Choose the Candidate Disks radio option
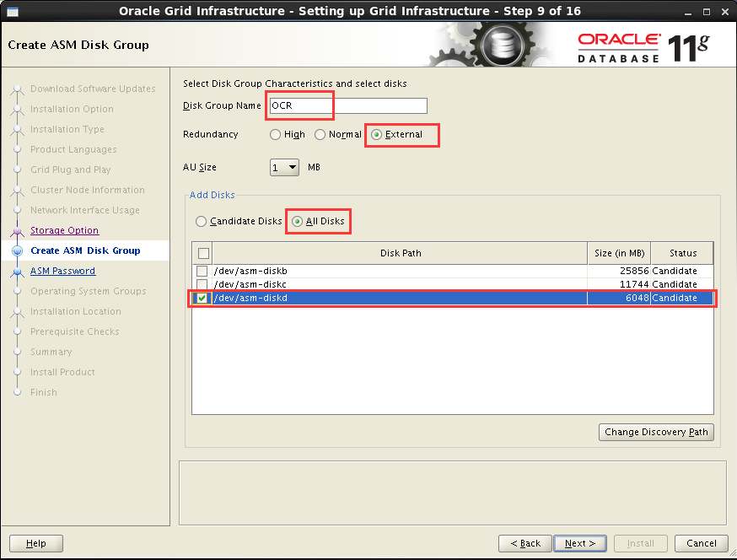737x560 pixels. click(202, 221)
